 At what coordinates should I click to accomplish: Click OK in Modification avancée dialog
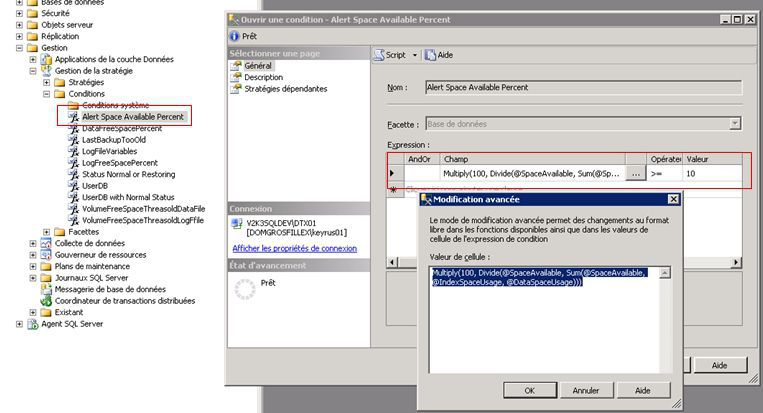point(530,390)
